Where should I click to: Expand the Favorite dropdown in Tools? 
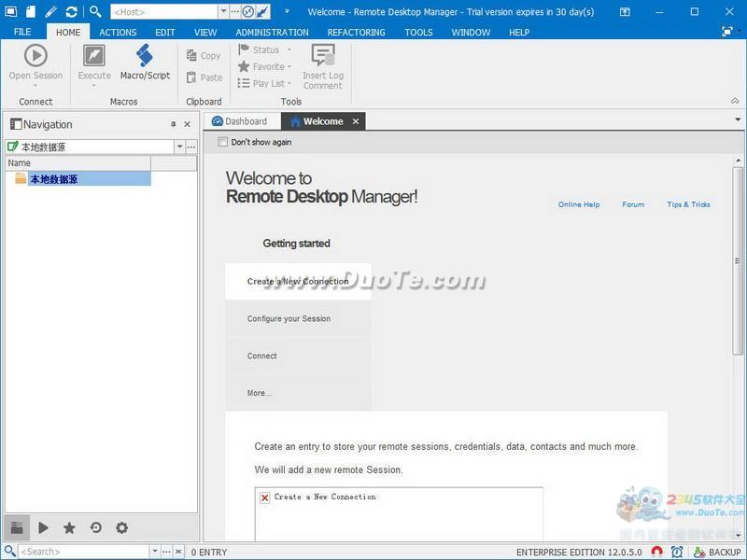point(289,66)
